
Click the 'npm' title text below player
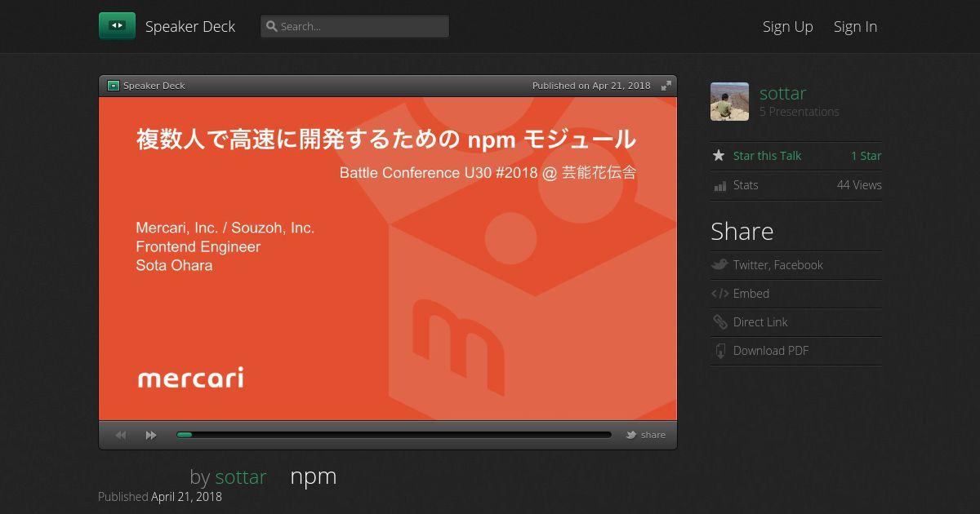coord(314,476)
